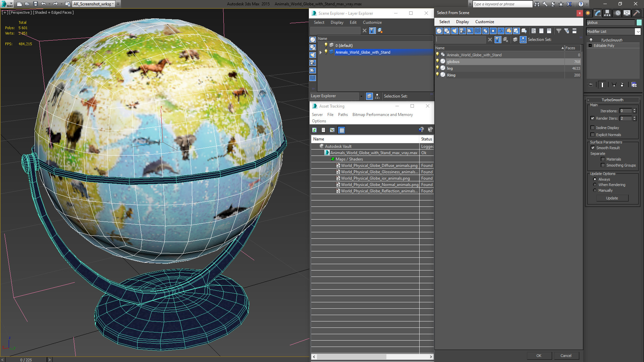Collapse the TurboSmooth rollout
Screen dimensions: 644x362
(588, 100)
